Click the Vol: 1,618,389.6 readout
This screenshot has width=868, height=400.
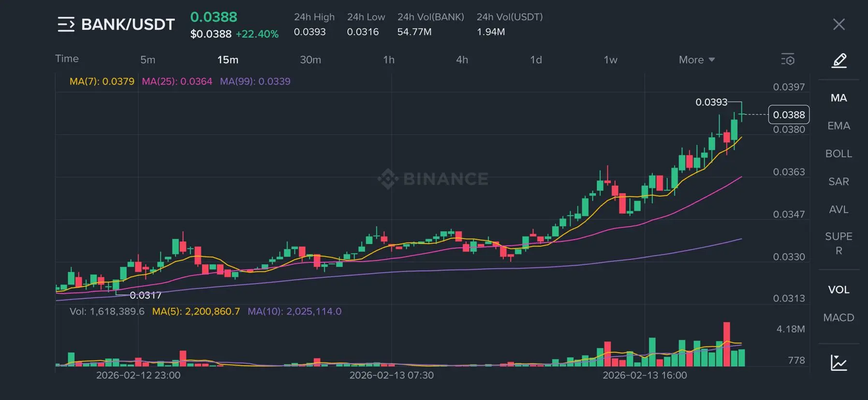[x=107, y=312]
